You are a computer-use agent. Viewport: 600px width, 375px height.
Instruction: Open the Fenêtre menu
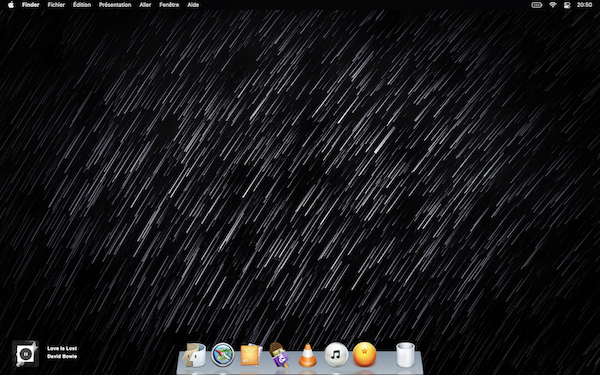click(169, 5)
